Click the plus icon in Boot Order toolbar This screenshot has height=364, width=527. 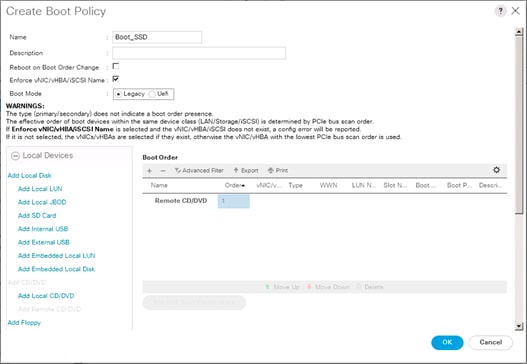tap(150, 171)
